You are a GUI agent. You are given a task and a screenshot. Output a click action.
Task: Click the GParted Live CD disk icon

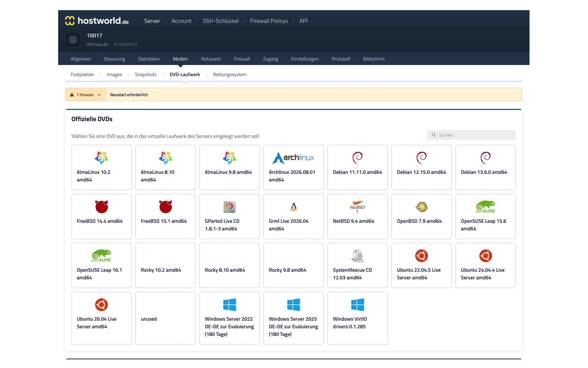pos(229,207)
